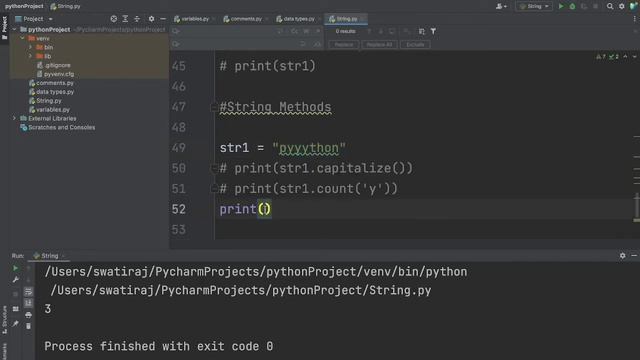This screenshot has height=360, width=640.
Task: Expand all items in the Project panel
Action: pos(125,19)
